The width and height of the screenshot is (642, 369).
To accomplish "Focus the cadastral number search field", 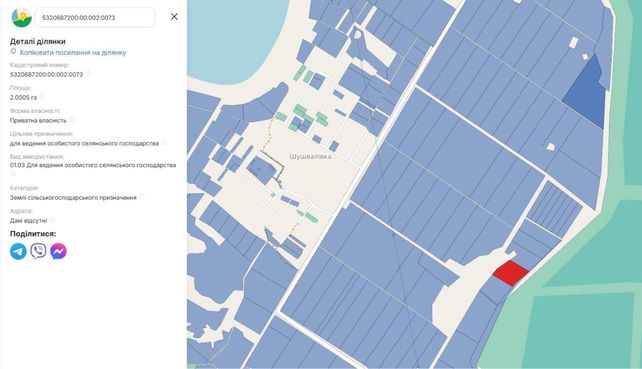I will 95,18.
